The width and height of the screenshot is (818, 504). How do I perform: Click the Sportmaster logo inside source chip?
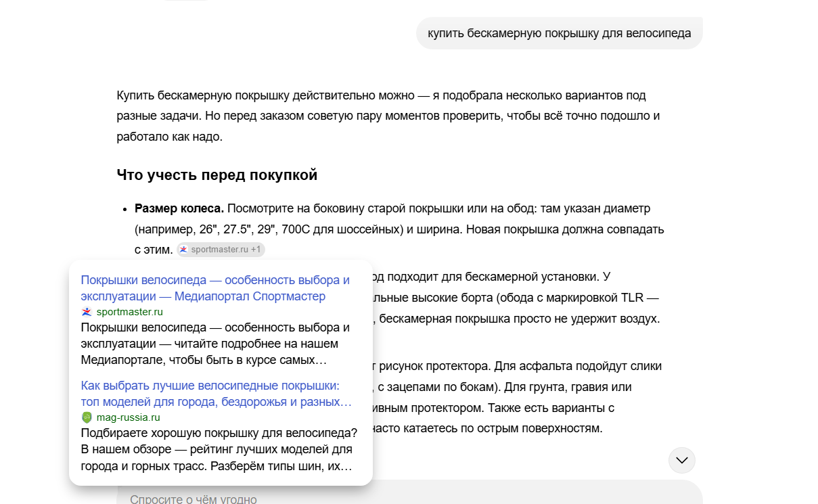coord(183,250)
